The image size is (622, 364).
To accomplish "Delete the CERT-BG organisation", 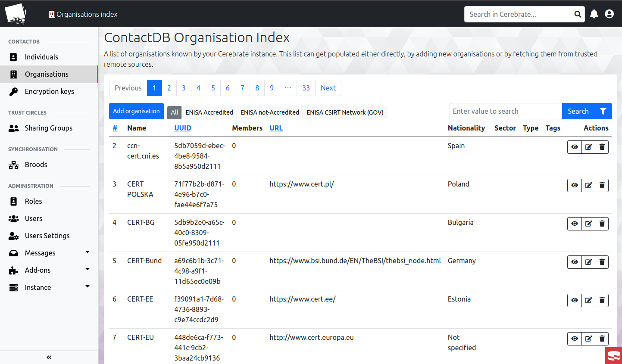I will coord(602,224).
